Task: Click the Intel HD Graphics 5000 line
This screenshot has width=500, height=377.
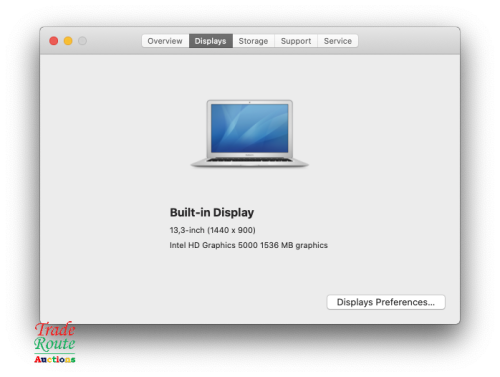Action: coord(249,245)
